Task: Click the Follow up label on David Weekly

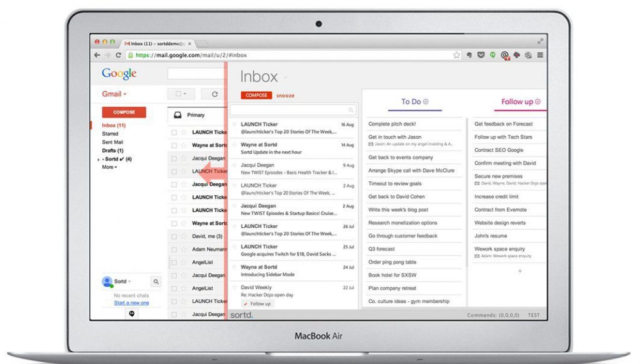Action: click(257, 304)
